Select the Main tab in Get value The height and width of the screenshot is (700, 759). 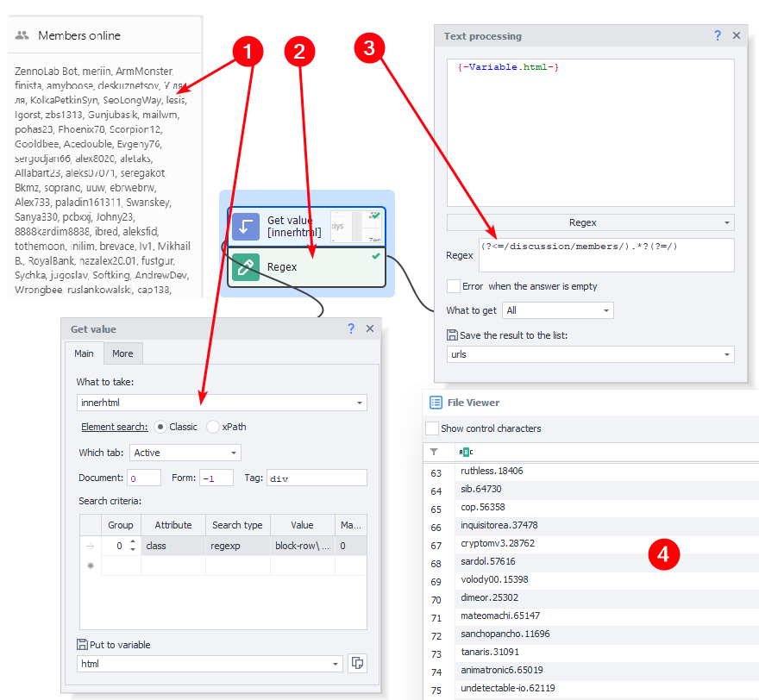coord(85,353)
